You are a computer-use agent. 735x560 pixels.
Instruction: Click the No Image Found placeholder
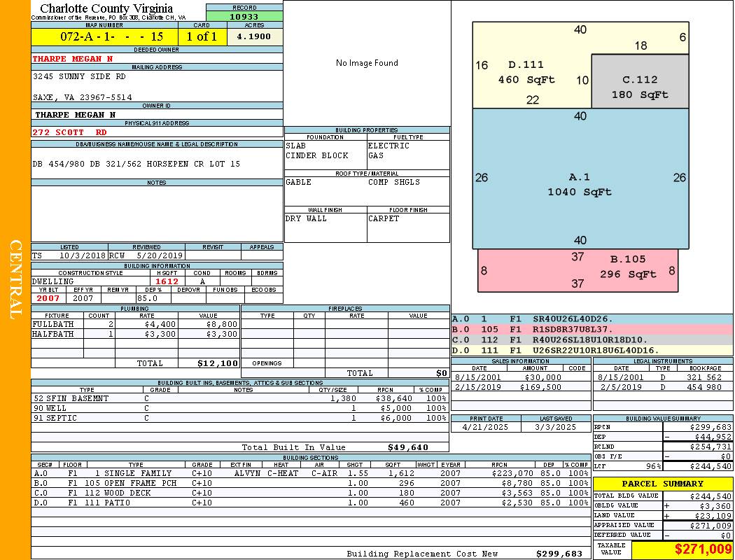(367, 63)
